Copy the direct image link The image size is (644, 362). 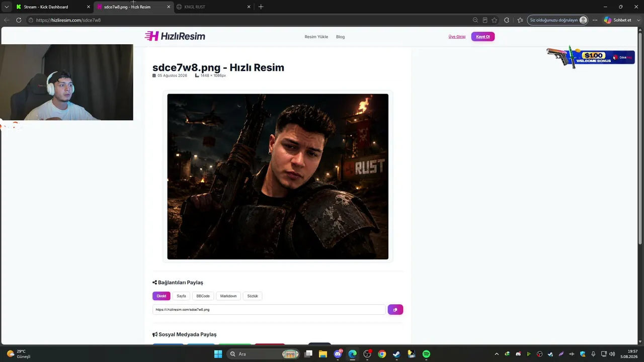pyautogui.click(x=395, y=310)
